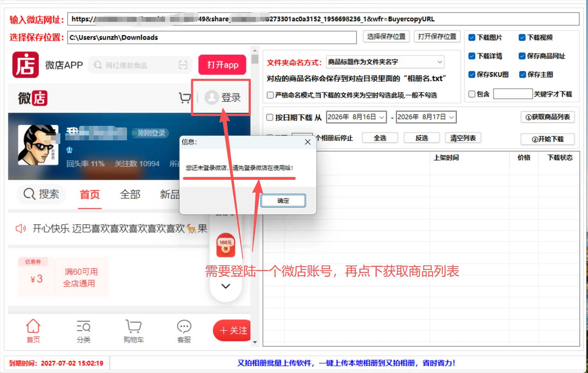Open the shop owner's avatar picture
588x373 pixels.
point(38,145)
